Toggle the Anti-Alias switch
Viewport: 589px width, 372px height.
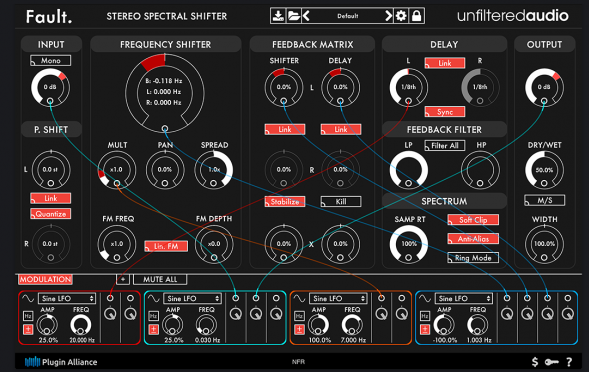tap(473, 239)
